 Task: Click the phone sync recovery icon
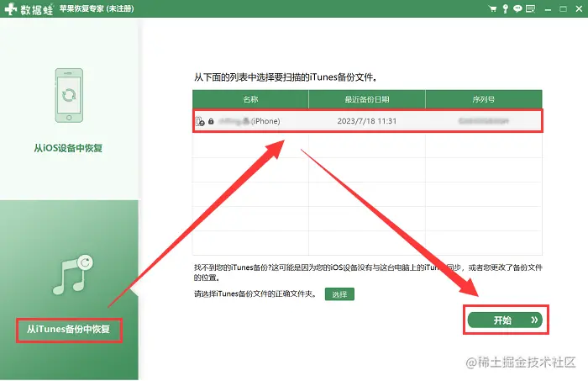(69, 95)
